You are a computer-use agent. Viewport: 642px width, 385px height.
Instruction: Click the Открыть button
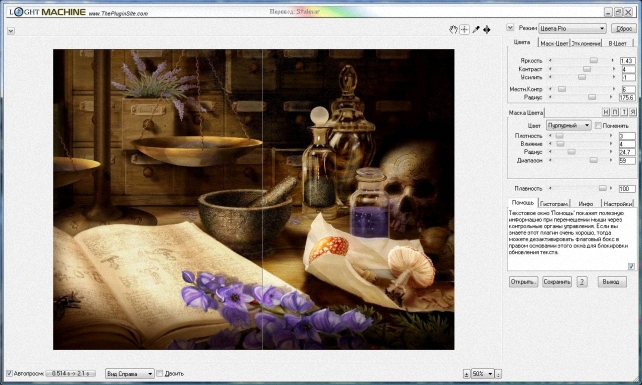[x=523, y=282]
